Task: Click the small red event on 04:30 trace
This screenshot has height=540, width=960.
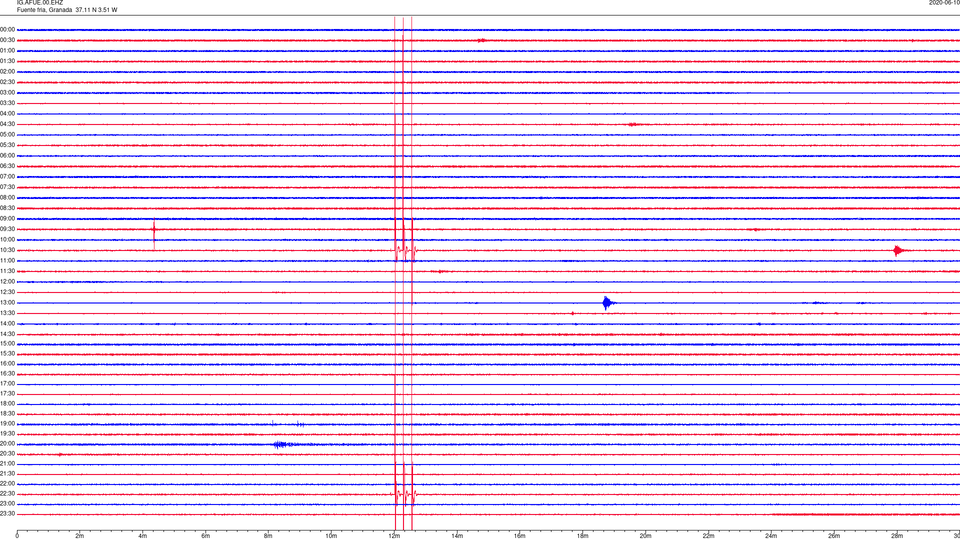Action: click(x=633, y=124)
